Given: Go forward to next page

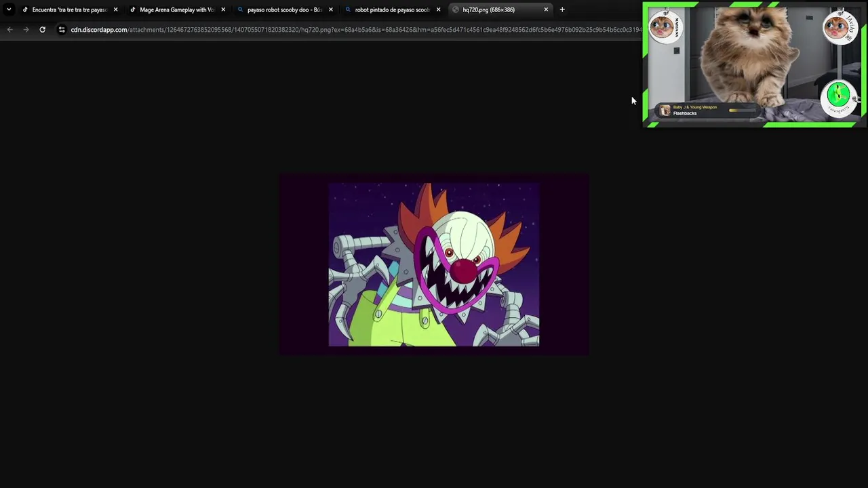Looking at the screenshot, I should (26, 30).
